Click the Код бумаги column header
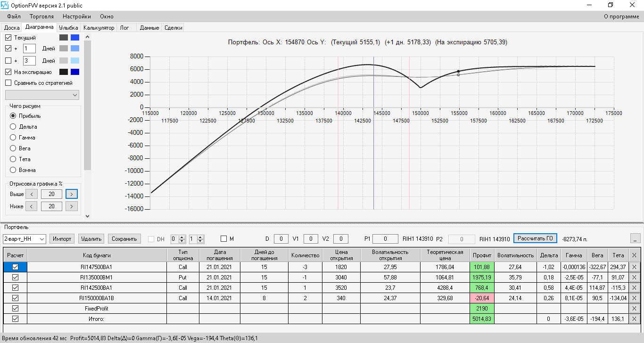Image resolution: width=644 pixels, height=343 pixels. pyautogui.click(x=96, y=255)
